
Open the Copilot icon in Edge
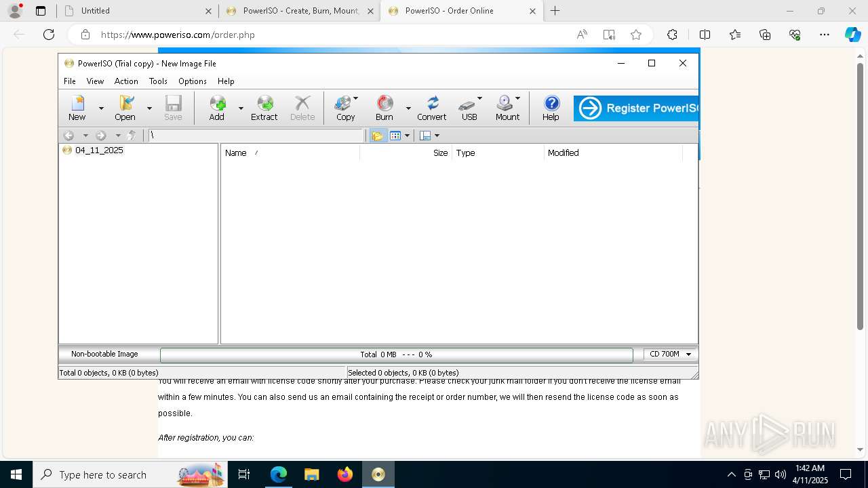pyautogui.click(x=852, y=35)
